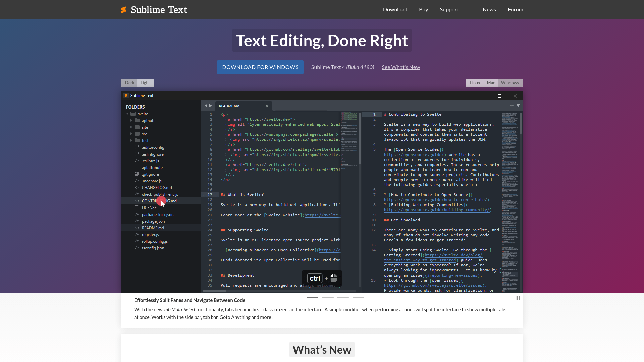Viewport: 644px width, 362px height.
Task: Toggle the Light theme mode
Action: 145,83
